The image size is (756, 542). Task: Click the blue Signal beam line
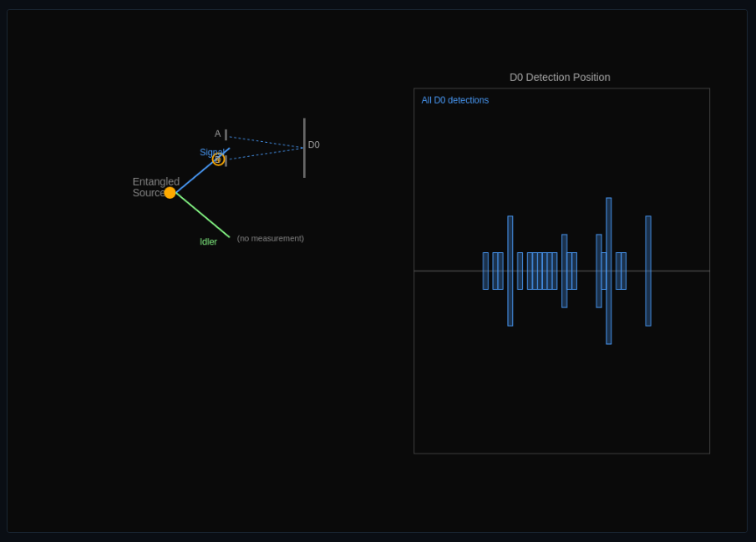point(194,177)
